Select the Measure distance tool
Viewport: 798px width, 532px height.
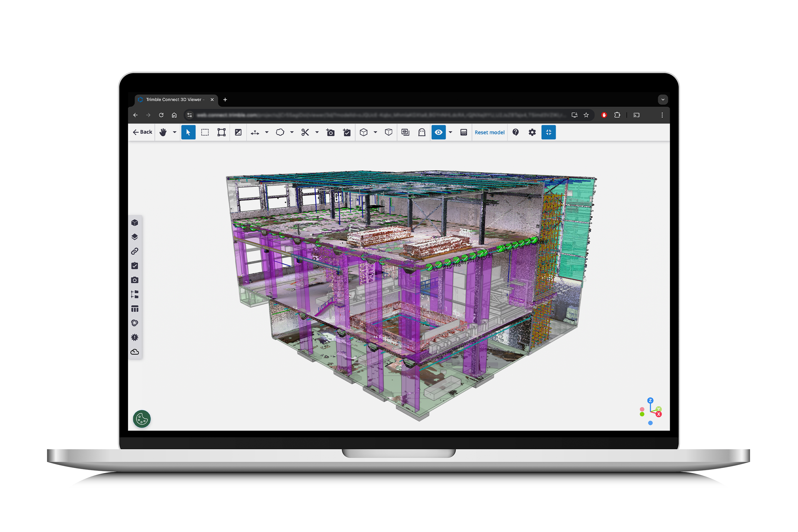[255, 132]
